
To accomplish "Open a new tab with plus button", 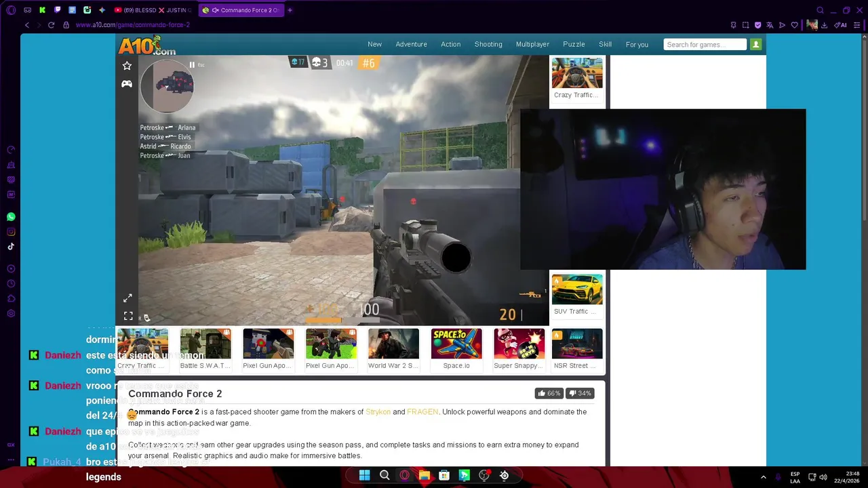I will (290, 10).
